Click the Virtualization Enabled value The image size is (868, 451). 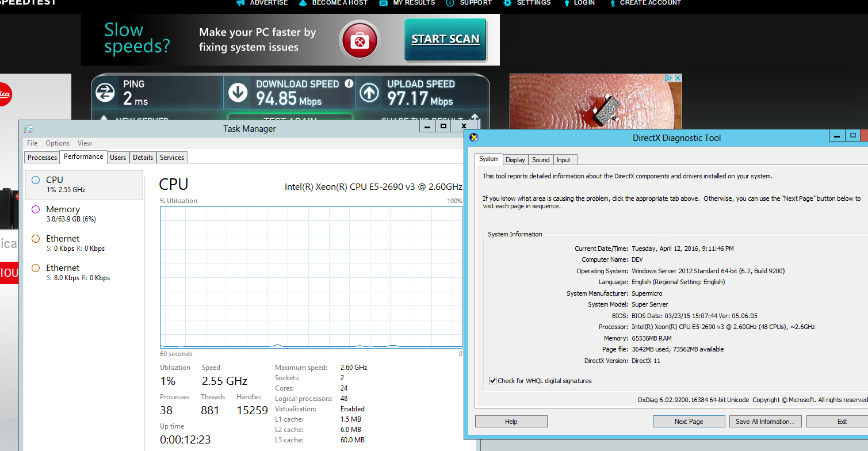point(353,409)
